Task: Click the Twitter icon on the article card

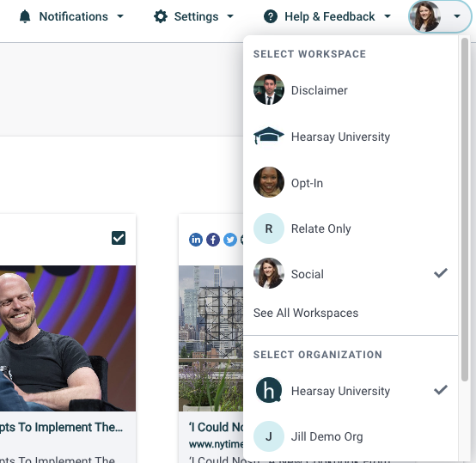Action: coord(230,240)
